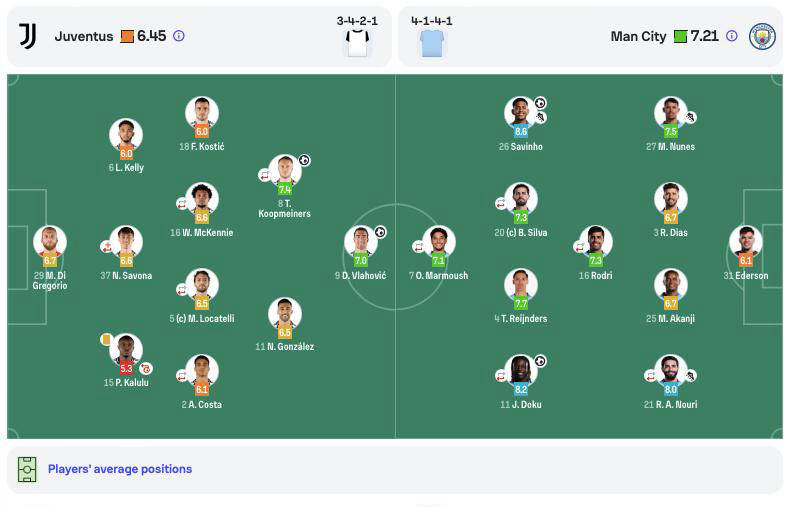Click substitution icon next to O. Marmoush
The width and height of the screenshot is (787, 507).
pos(418,246)
